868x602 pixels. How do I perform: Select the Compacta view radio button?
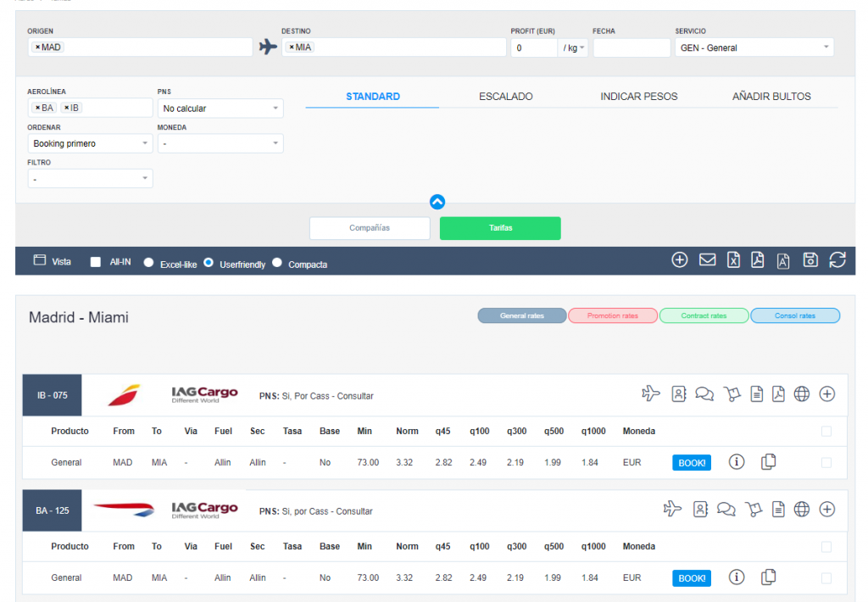pos(277,263)
